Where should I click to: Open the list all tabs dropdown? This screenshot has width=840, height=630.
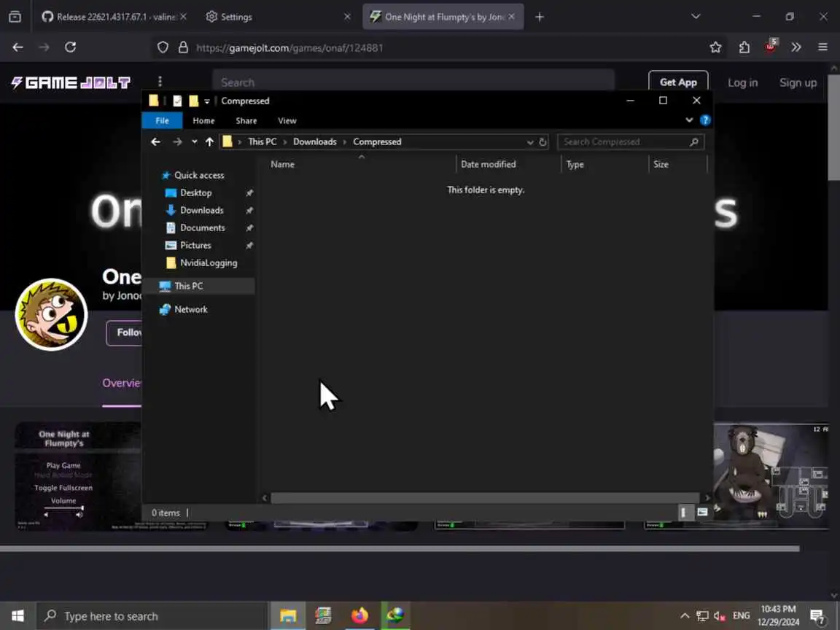(x=696, y=17)
